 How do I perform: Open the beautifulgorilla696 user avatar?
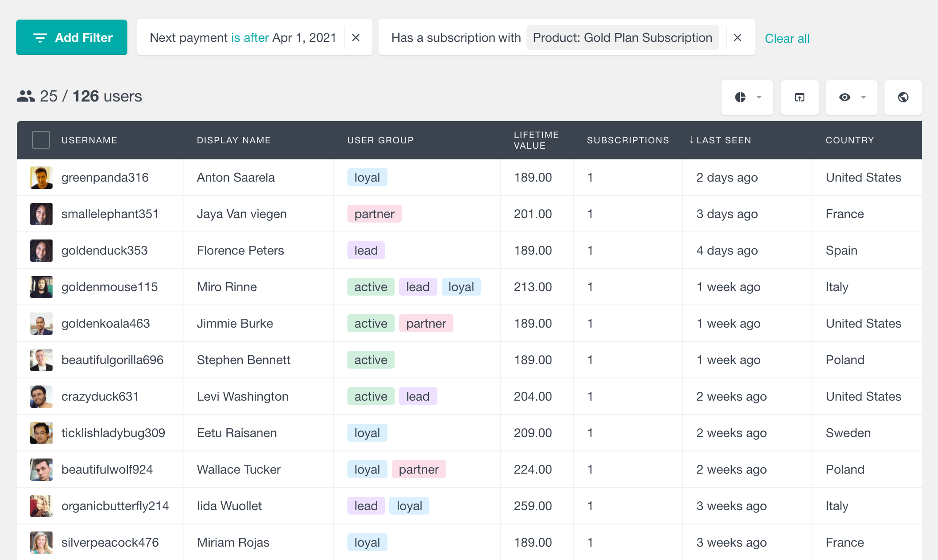click(41, 360)
